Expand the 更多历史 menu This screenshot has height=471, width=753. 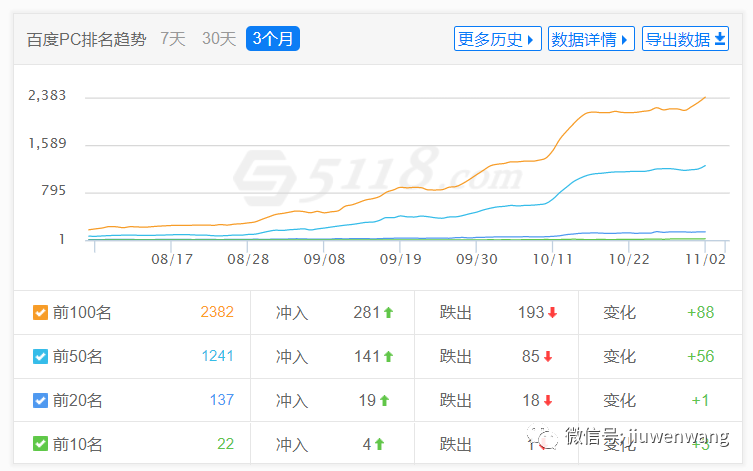497,40
